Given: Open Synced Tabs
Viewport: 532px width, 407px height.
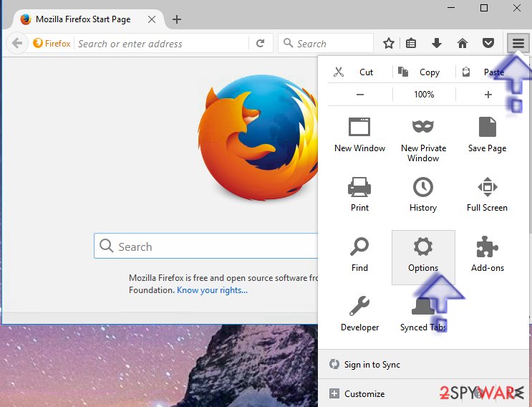Looking at the screenshot, I should pos(423,314).
